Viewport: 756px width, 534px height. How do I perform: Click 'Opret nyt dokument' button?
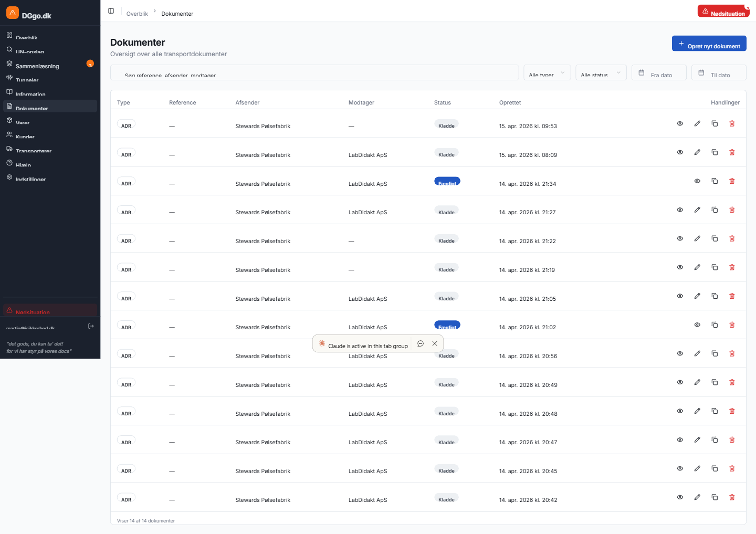(709, 44)
